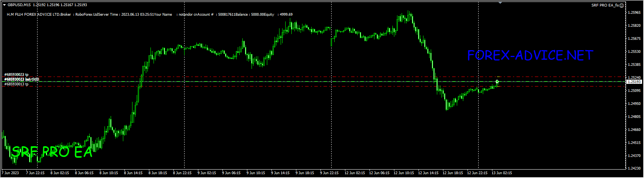Click the 9 Jun 22:15 time label
Image resolution: width=644 pixels, height=178 pixels.
(x=329, y=173)
